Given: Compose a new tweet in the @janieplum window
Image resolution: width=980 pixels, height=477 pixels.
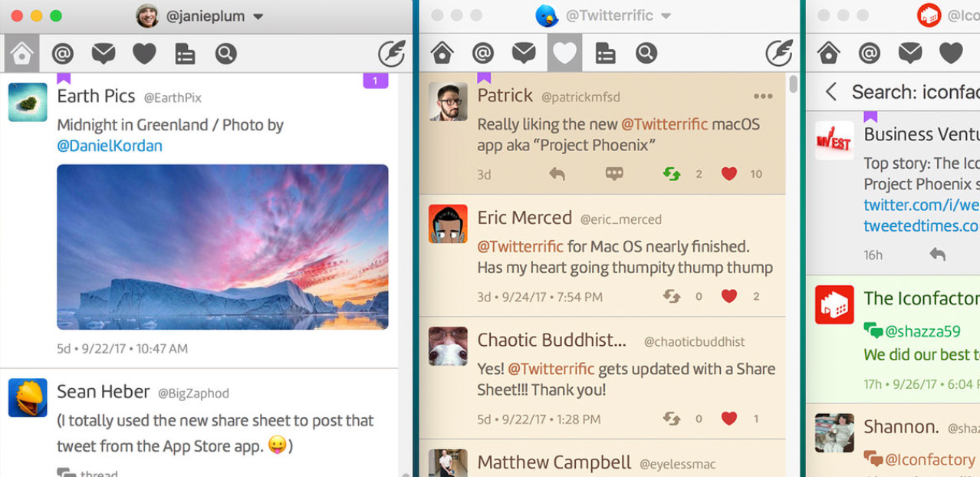Looking at the screenshot, I should coord(392,54).
